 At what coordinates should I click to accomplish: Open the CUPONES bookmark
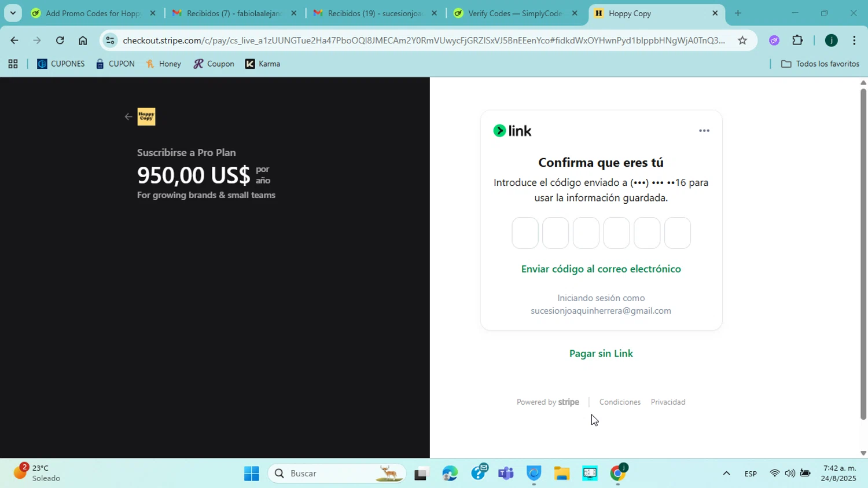(61, 64)
